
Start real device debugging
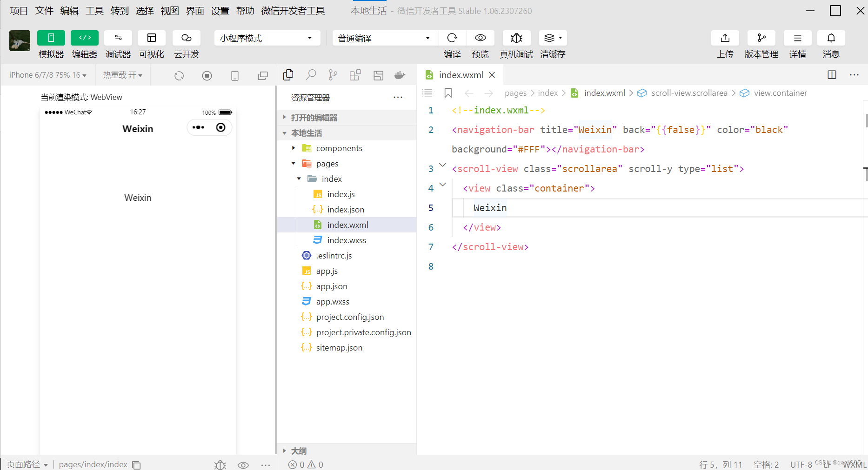coord(516,38)
